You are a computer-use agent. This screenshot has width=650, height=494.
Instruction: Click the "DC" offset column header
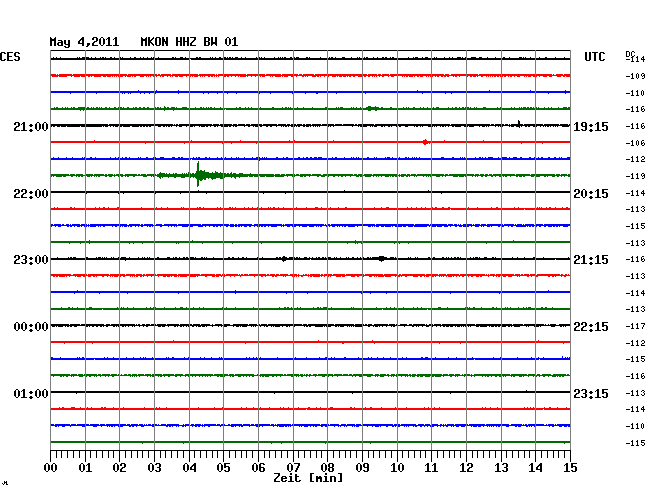[630, 54]
